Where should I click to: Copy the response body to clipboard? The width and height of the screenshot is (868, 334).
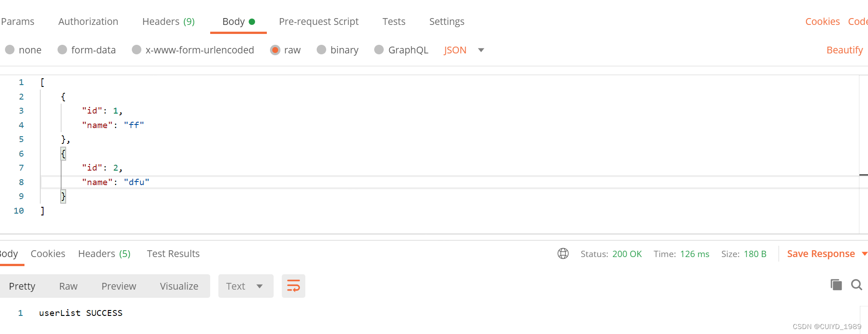click(836, 284)
